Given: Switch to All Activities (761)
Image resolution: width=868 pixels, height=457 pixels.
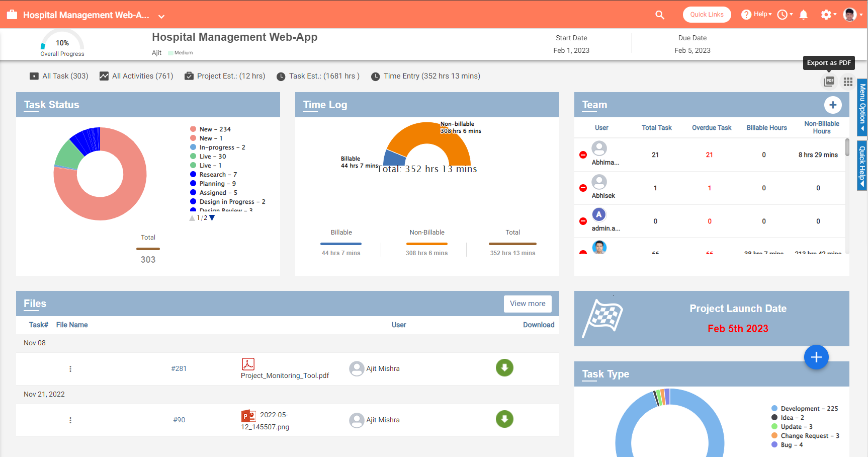Looking at the screenshot, I should [136, 76].
